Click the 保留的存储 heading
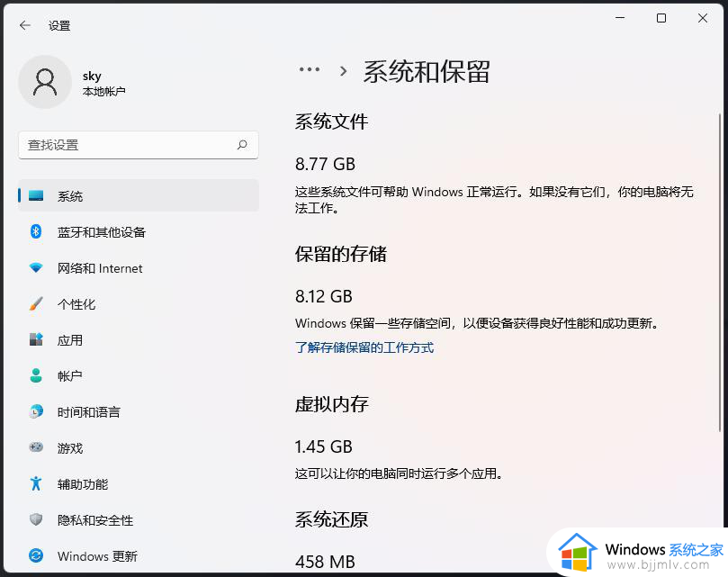Viewport: 728px width, 577px height. coord(341,254)
